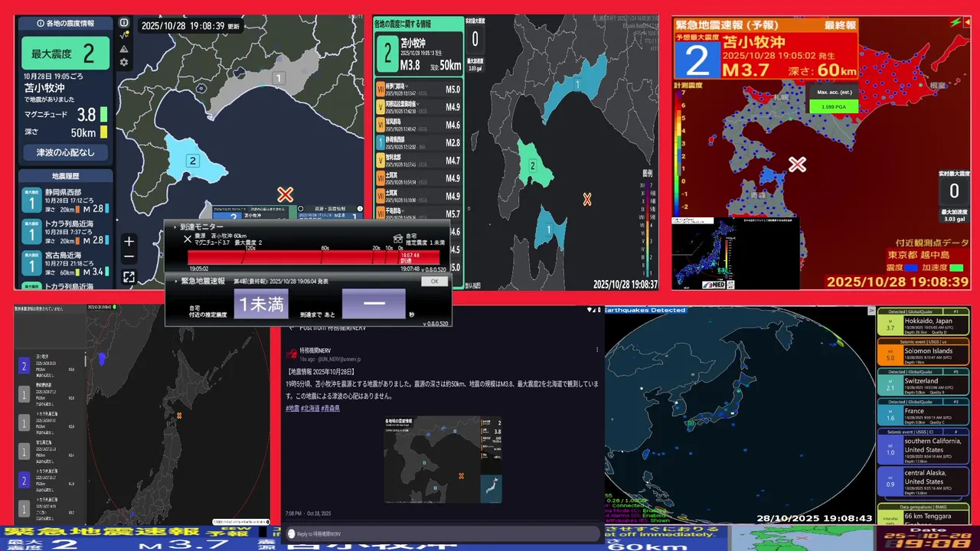Click X epicenter icon in 到達モニター popup

(x=187, y=240)
